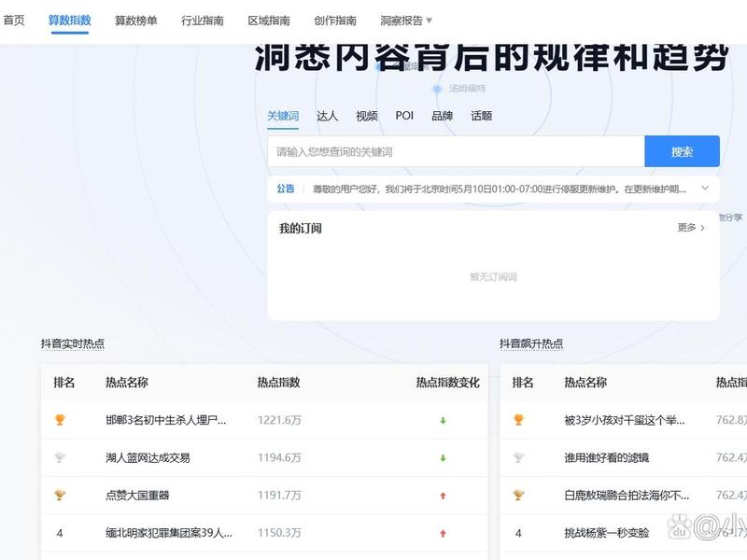Expand the 洞察报告 dropdown menu
This screenshot has height=560, width=747.
(x=406, y=21)
